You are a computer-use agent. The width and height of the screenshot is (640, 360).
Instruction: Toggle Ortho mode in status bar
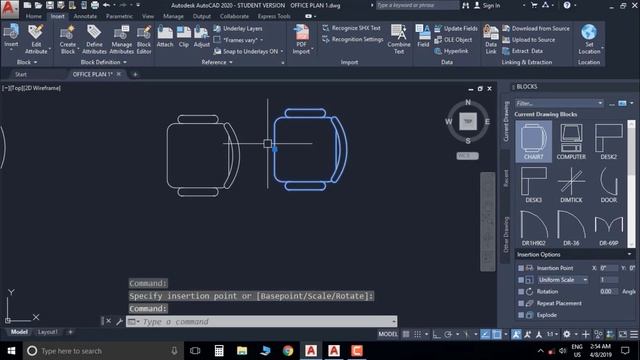coord(436,334)
